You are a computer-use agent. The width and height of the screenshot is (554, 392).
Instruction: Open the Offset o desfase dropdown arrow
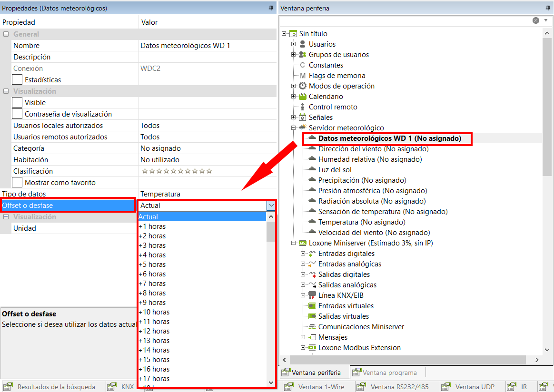[271, 206]
